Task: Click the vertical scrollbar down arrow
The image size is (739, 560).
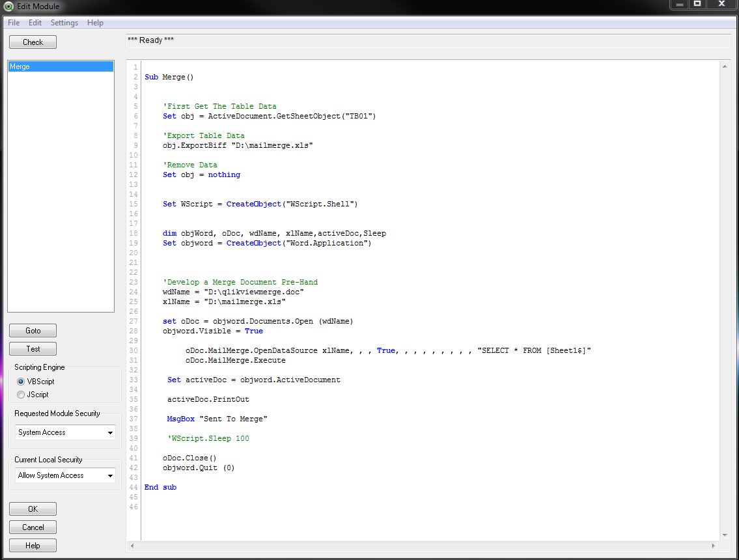Action: (725, 535)
